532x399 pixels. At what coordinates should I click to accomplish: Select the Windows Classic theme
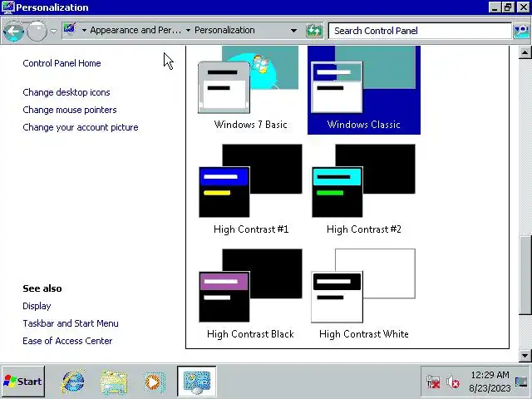pyautogui.click(x=364, y=90)
